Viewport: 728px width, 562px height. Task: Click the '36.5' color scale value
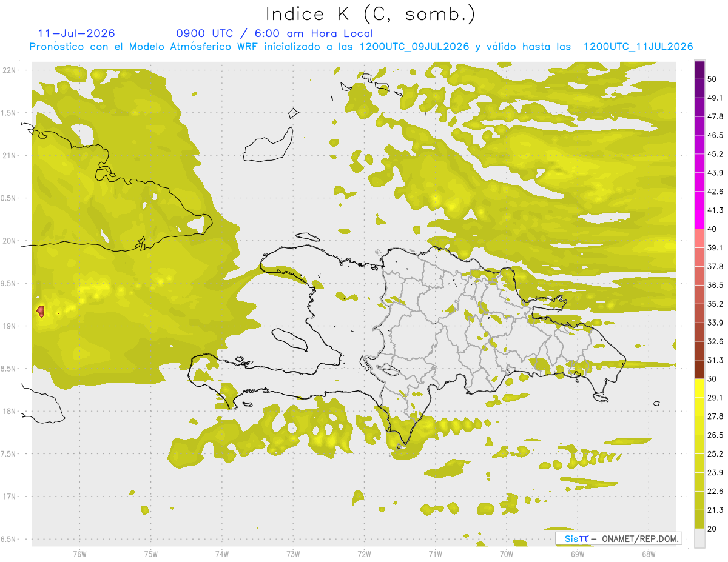(715, 285)
